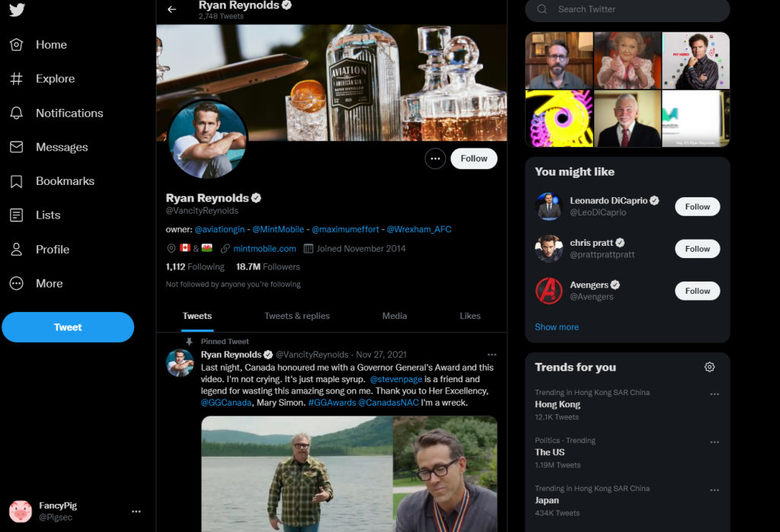Open @Wrexham_AFC link in bio

pos(419,229)
